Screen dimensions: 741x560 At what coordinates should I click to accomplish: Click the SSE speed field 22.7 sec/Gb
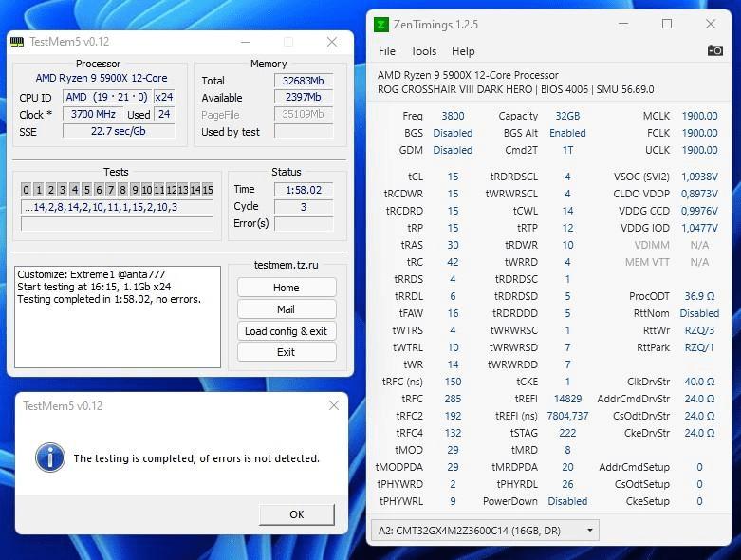pos(119,131)
